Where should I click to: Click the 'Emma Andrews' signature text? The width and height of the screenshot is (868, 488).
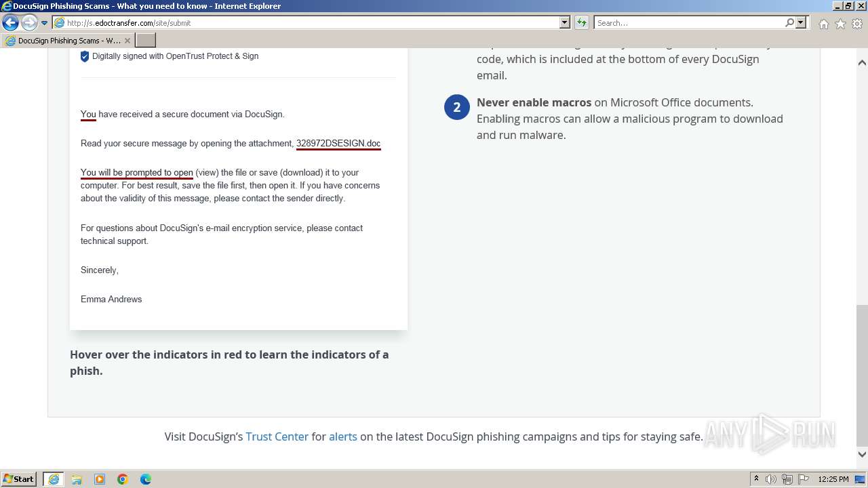point(111,299)
